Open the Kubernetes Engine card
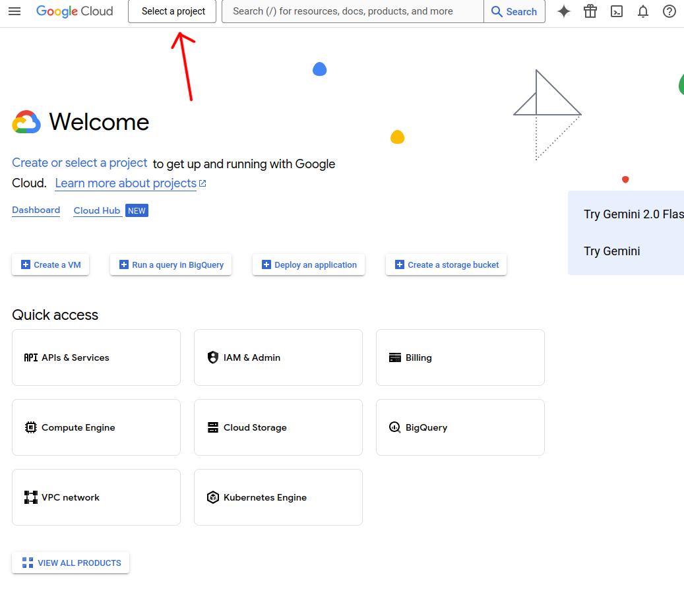Image resolution: width=684 pixels, height=616 pixels. (278, 497)
